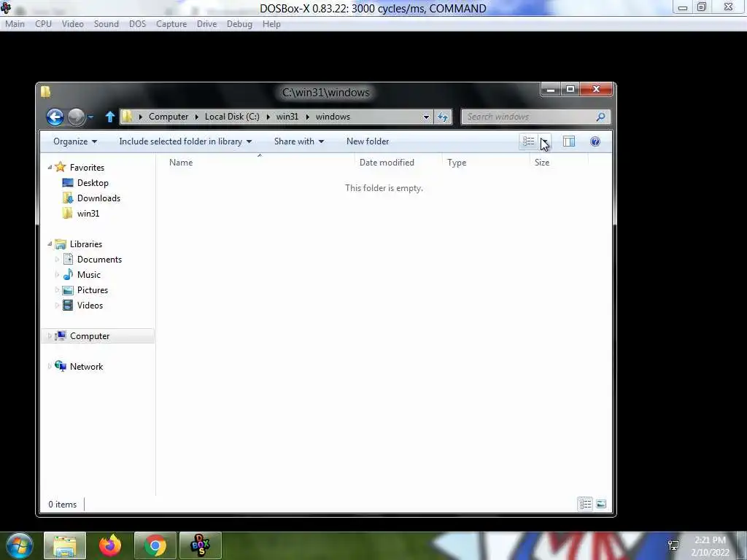Launch Firefox from taskbar
The height and width of the screenshot is (560, 747).
(110, 545)
